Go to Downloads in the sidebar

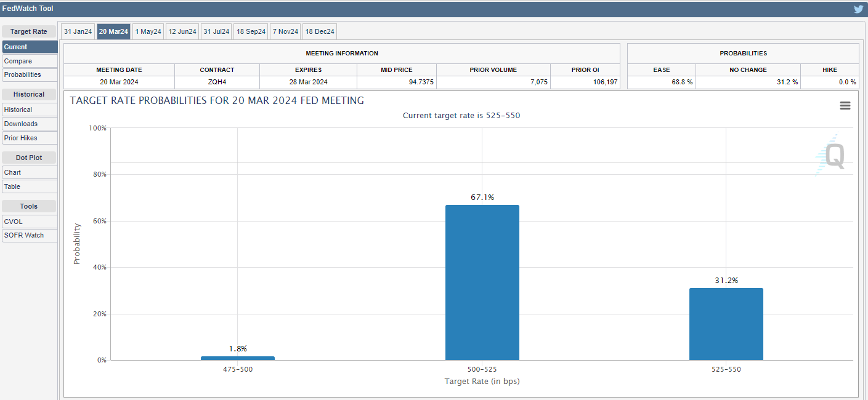[30, 124]
